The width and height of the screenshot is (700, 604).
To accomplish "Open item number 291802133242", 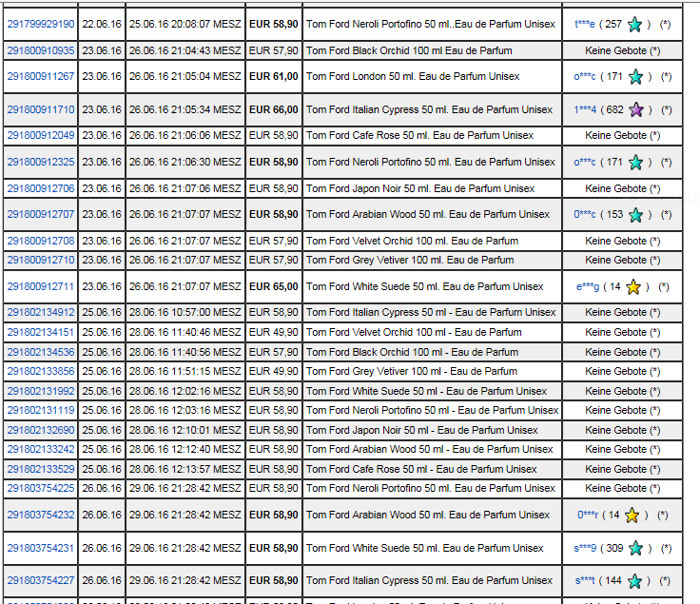I will click(41, 449).
